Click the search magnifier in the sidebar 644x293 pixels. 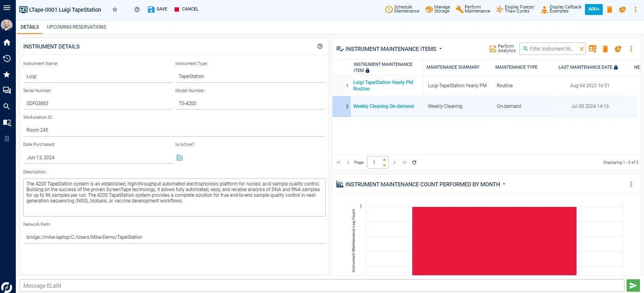click(7, 107)
